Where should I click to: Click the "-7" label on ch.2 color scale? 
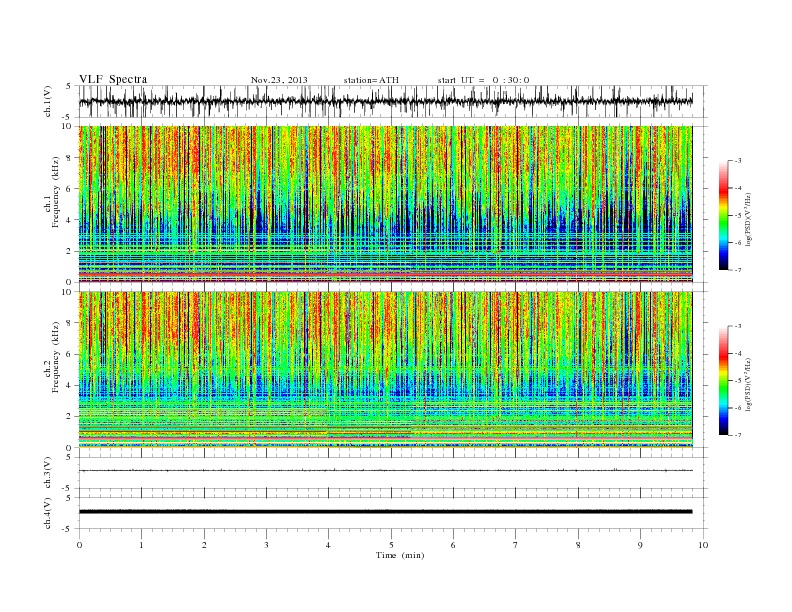tap(738, 435)
